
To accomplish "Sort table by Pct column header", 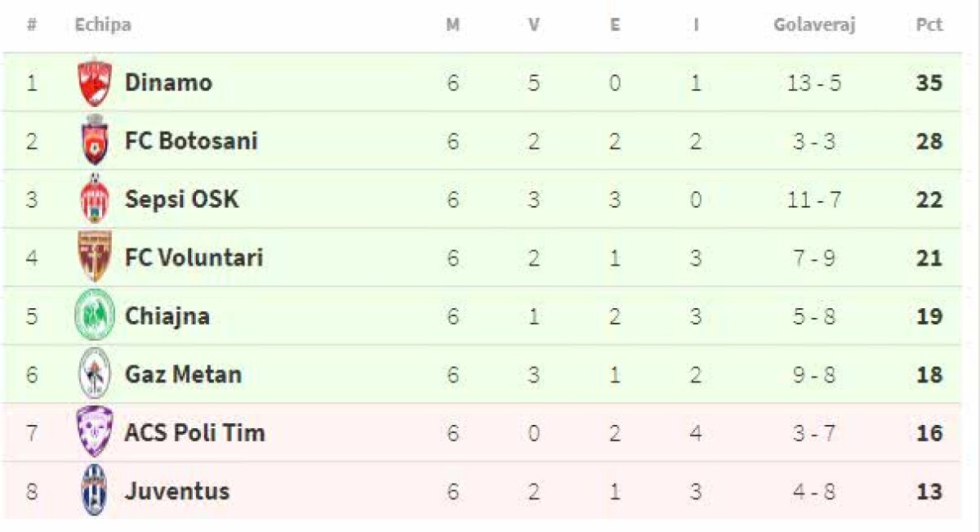I will (x=929, y=25).
